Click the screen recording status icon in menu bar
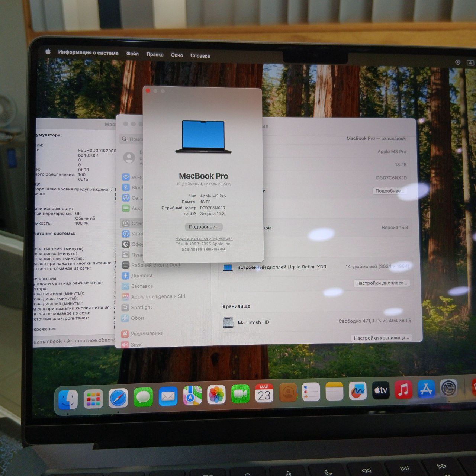The image size is (476, 476). pyautogui.click(x=458, y=62)
